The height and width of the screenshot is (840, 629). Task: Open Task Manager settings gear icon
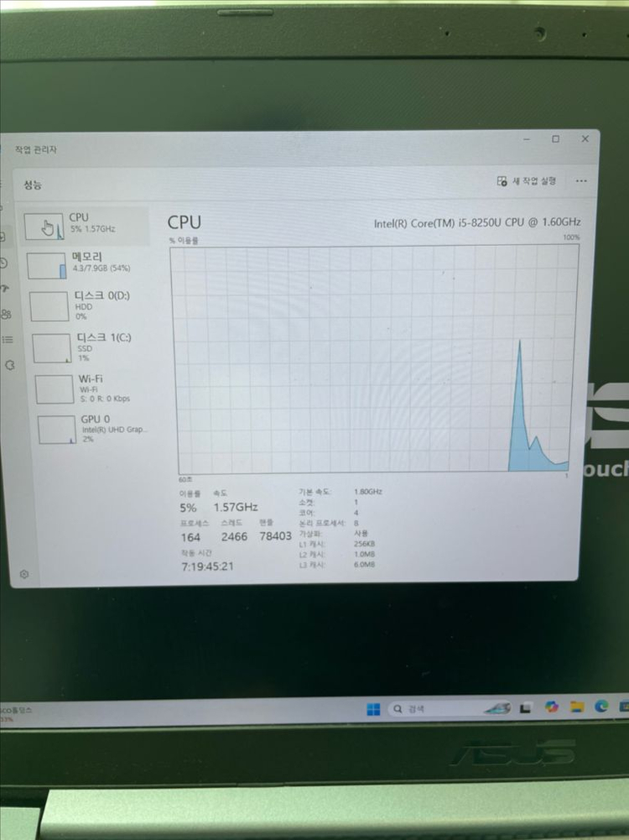[x=24, y=574]
